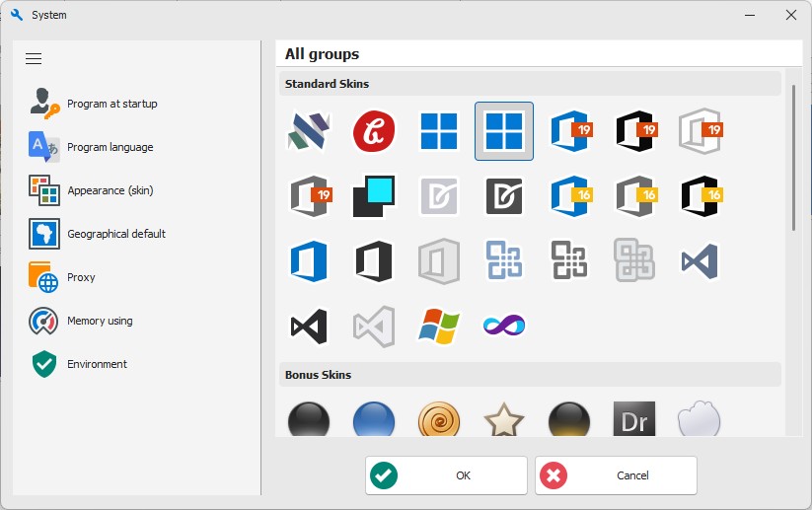The image size is (812, 510).
Task: Apply the white Office 19 skin
Action: click(701, 131)
